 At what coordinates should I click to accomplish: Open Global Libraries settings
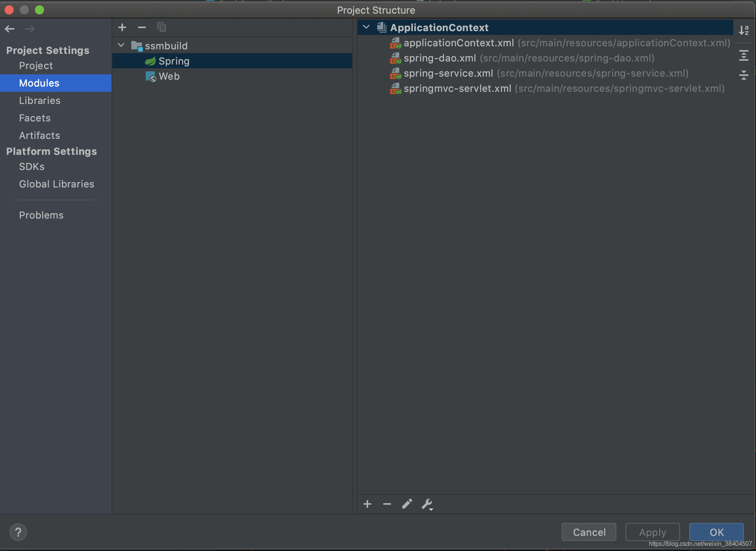(x=57, y=184)
